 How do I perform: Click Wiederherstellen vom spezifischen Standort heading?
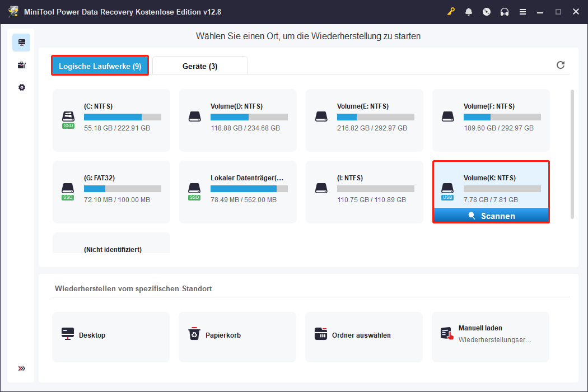[133, 288]
